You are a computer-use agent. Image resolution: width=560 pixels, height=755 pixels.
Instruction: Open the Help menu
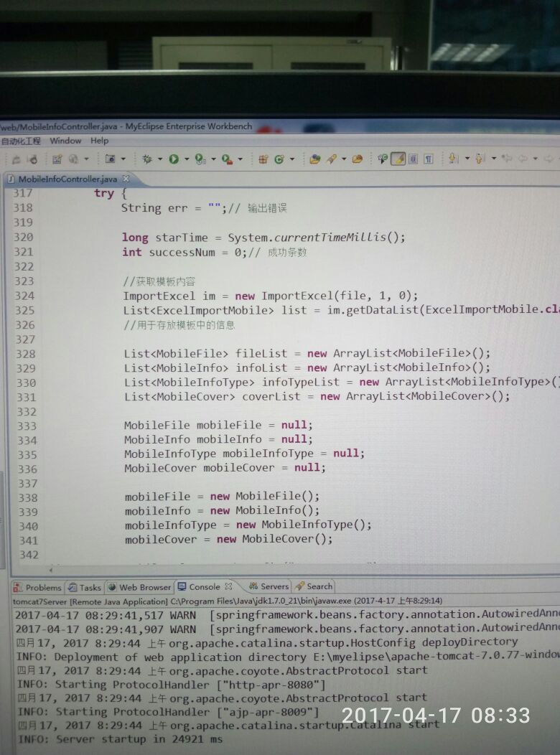tap(99, 141)
